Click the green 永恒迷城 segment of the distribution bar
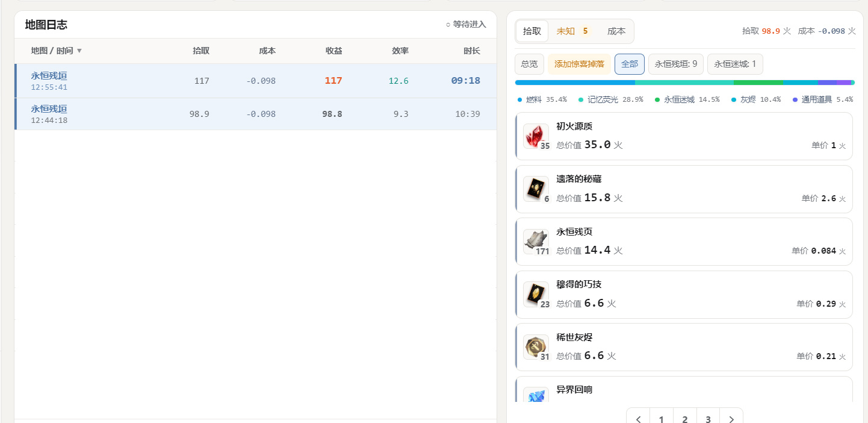Screen dimensions: 868x423 [758, 83]
